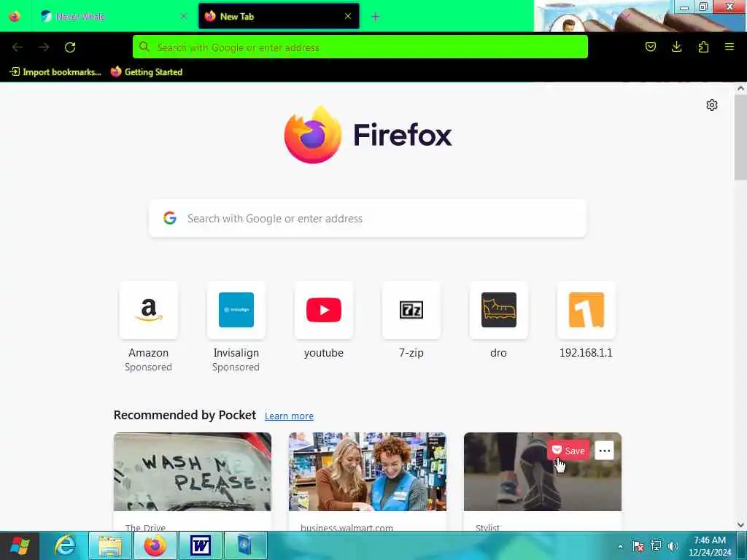Go forward one page
The width and height of the screenshot is (747, 560).
pos(44,47)
